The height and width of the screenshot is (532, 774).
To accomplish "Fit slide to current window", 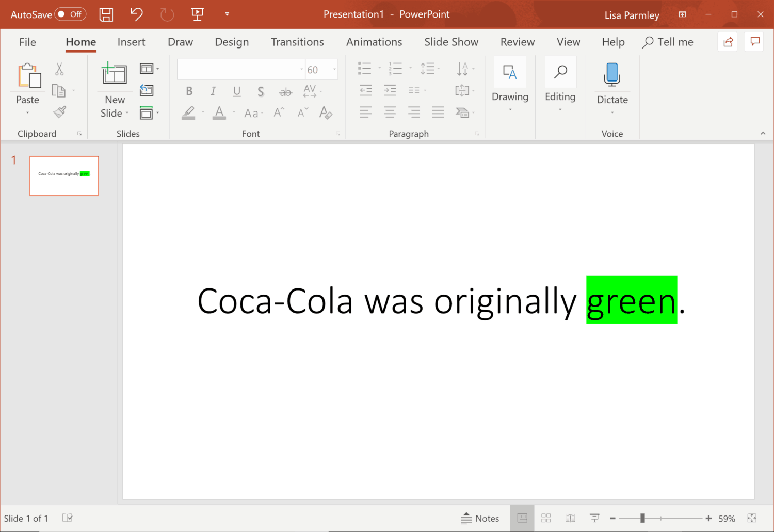I will click(x=752, y=518).
